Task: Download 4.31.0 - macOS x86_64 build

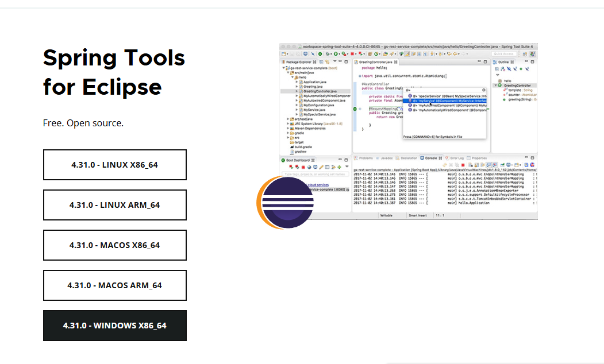Action: [115, 245]
